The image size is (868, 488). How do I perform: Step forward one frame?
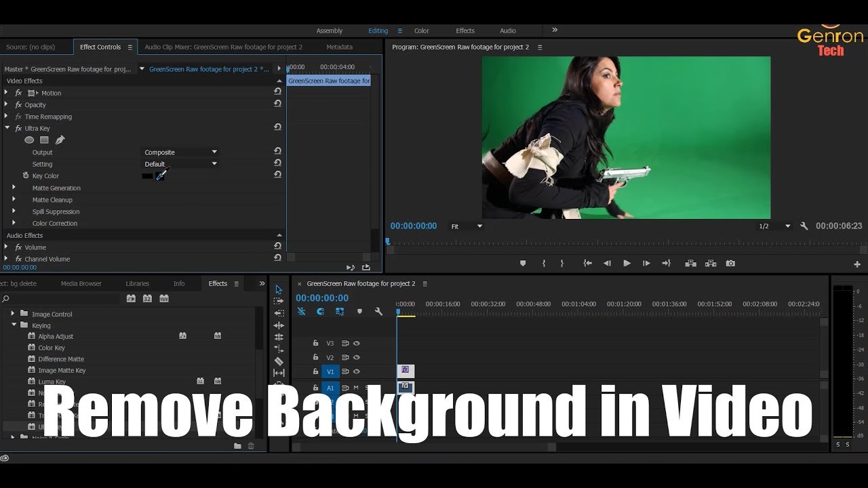[x=646, y=263]
